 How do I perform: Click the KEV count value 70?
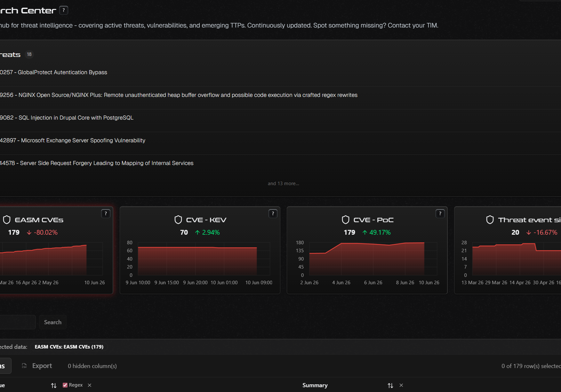click(x=184, y=232)
